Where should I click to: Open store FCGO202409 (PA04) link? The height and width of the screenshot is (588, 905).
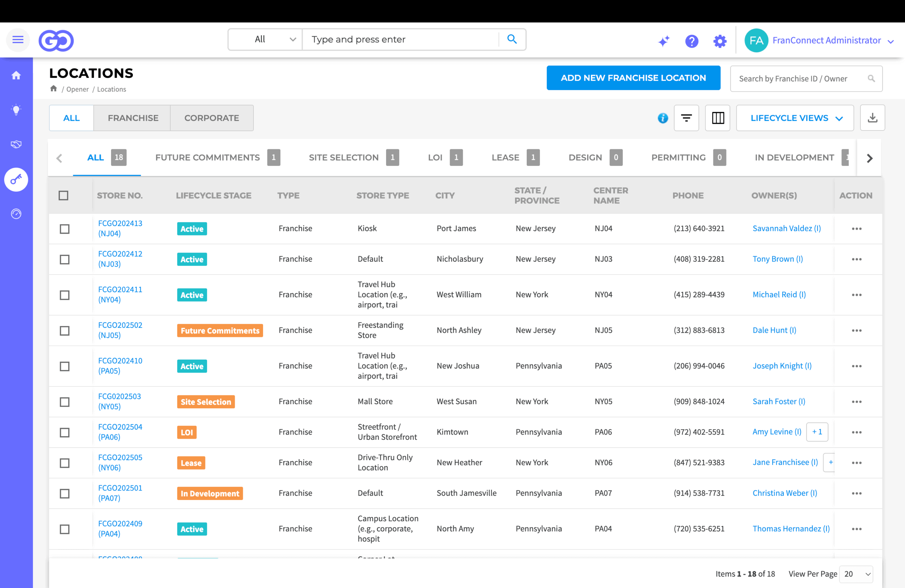point(120,529)
